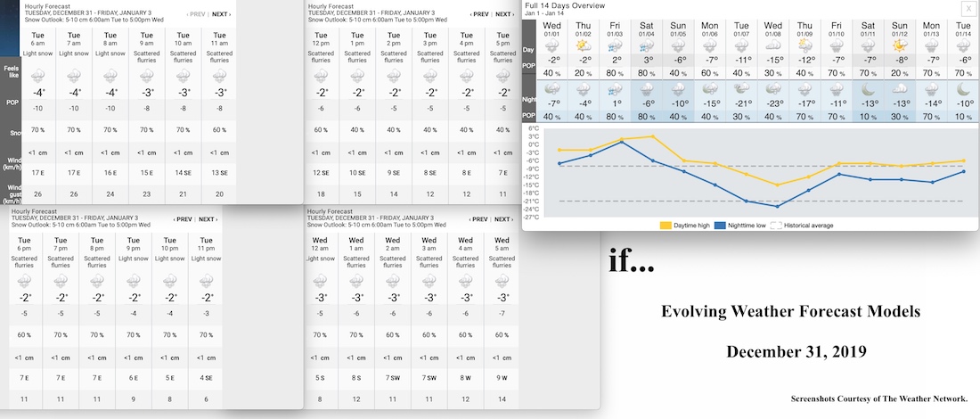Screen dimensions: 980x419
Task: Click the sunny daytime icon for Thu 01/02
Action: click(584, 45)
